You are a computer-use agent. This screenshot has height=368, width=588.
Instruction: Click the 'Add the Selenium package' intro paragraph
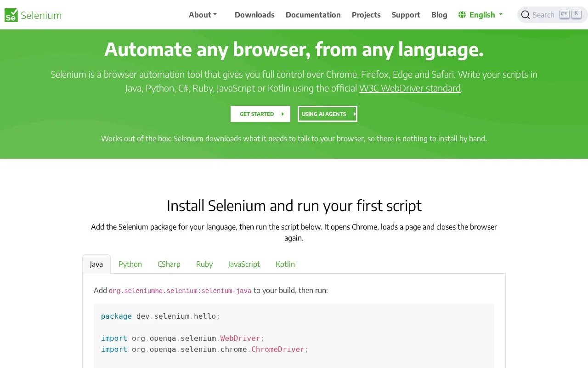pos(294,232)
